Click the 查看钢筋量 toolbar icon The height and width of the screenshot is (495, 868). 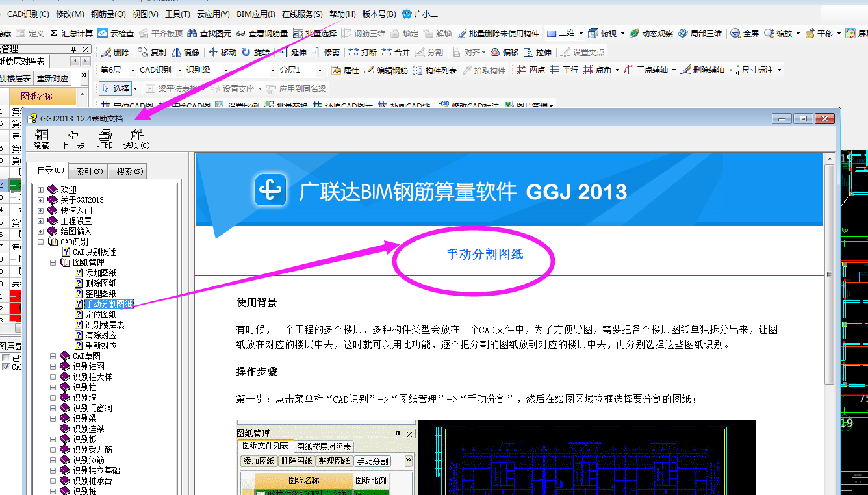241,33
